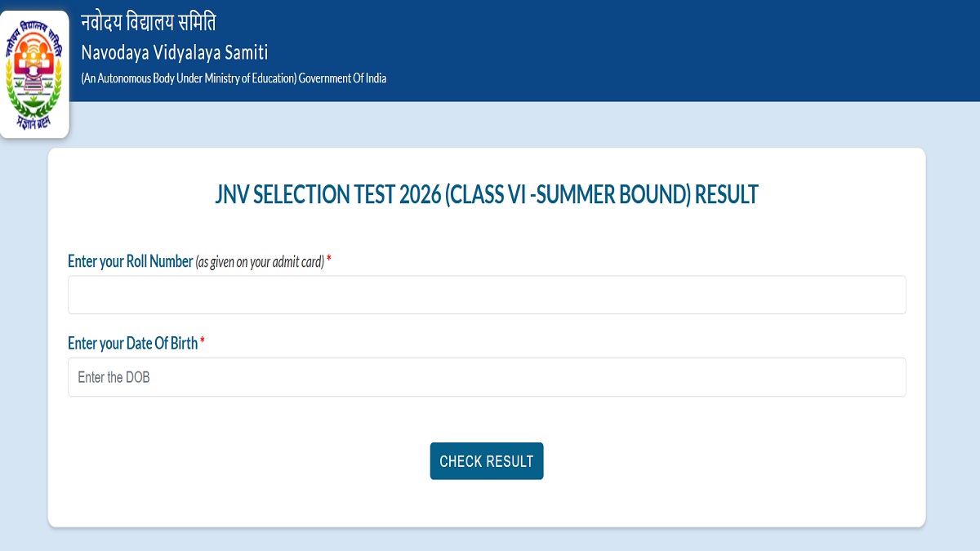Image resolution: width=980 pixels, height=551 pixels.
Task: Click the JNV SELECTION TEST 2026 heading
Action: (x=327, y=194)
